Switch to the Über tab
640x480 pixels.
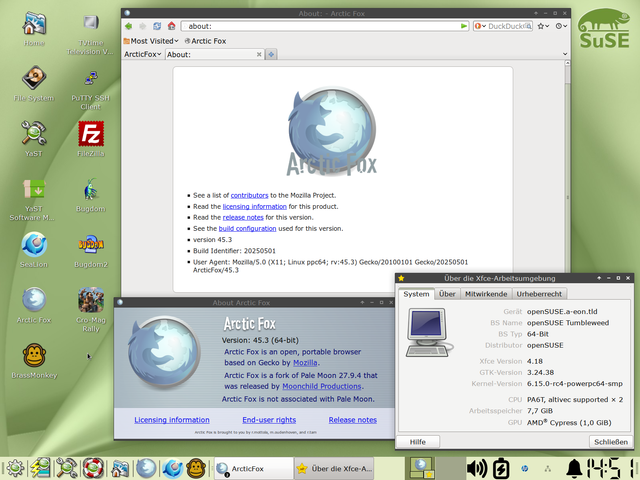(x=447, y=294)
